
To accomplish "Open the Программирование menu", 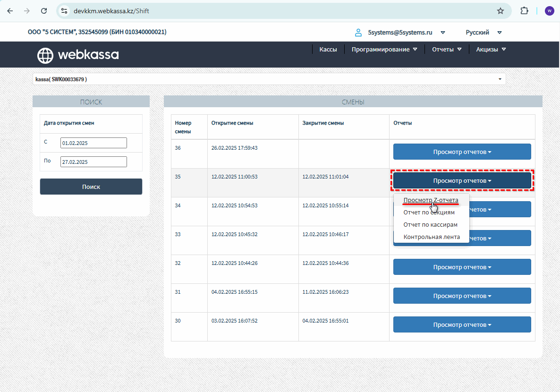I will (x=384, y=49).
